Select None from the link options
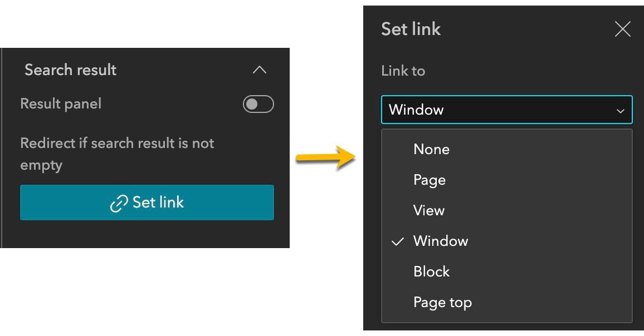This screenshot has width=644, height=336. [x=431, y=149]
